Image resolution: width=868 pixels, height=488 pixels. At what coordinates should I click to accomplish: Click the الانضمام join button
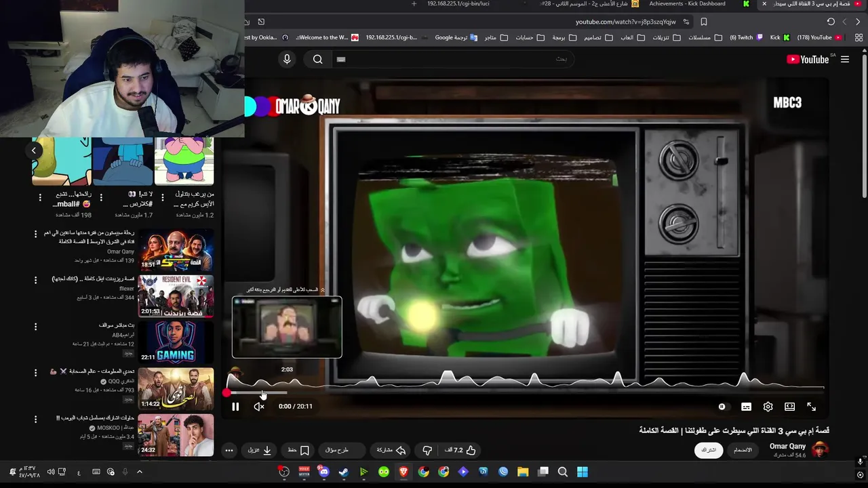743,450
